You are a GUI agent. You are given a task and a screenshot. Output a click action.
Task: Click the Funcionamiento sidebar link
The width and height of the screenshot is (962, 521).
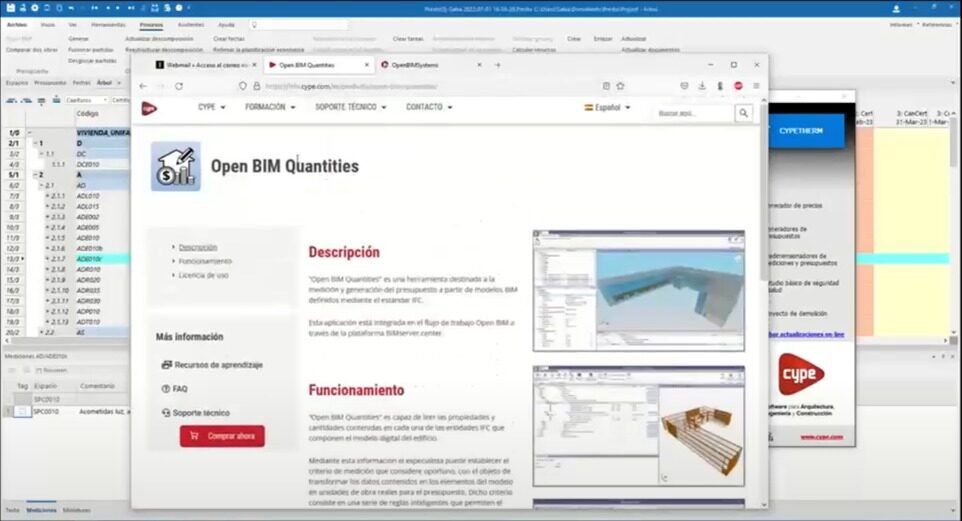(x=204, y=261)
